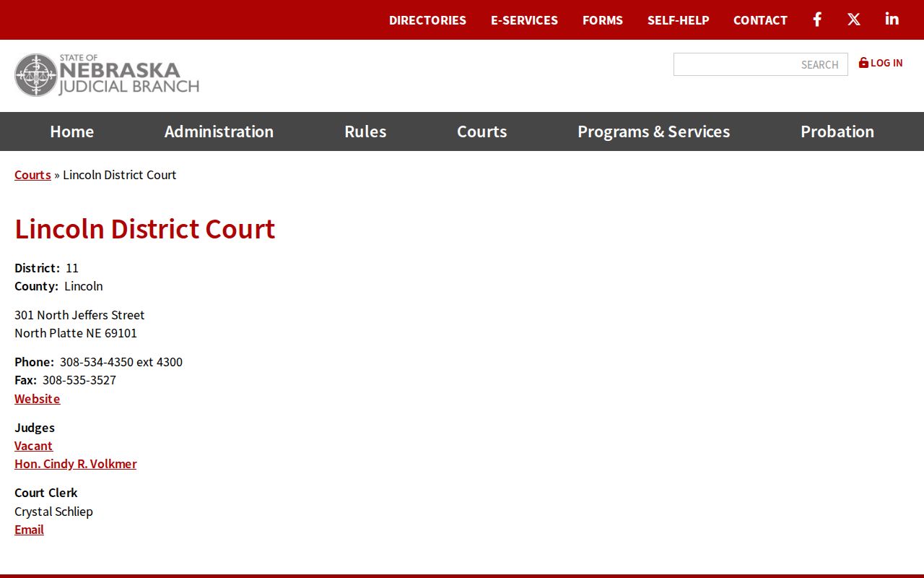The image size is (924, 578).
Task: Click the Nebraska Judicial Branch logo
Action: [x=107, y=75]
